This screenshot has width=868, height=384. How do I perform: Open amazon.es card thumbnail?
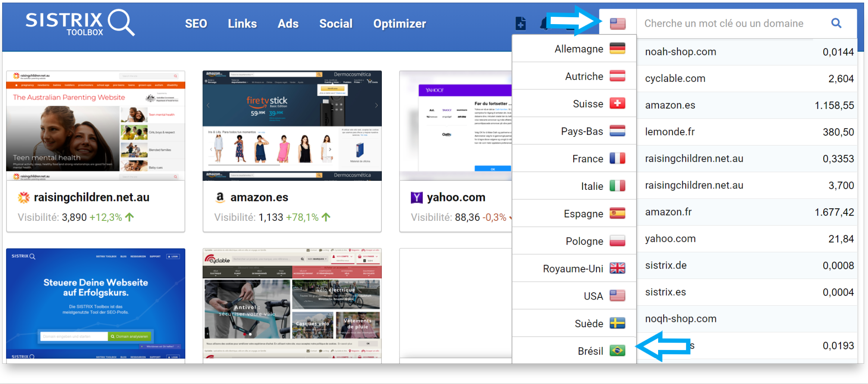pyautogui.click(x=292, y=126)
